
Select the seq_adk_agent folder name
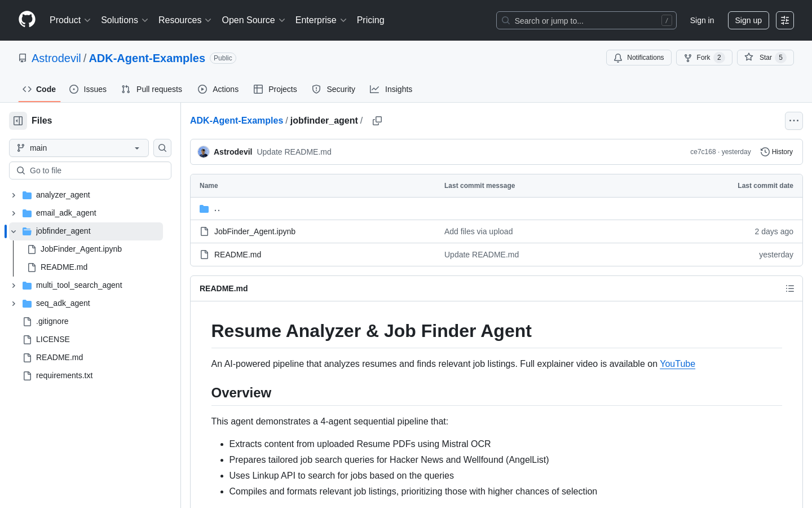[x=63, y=303]
